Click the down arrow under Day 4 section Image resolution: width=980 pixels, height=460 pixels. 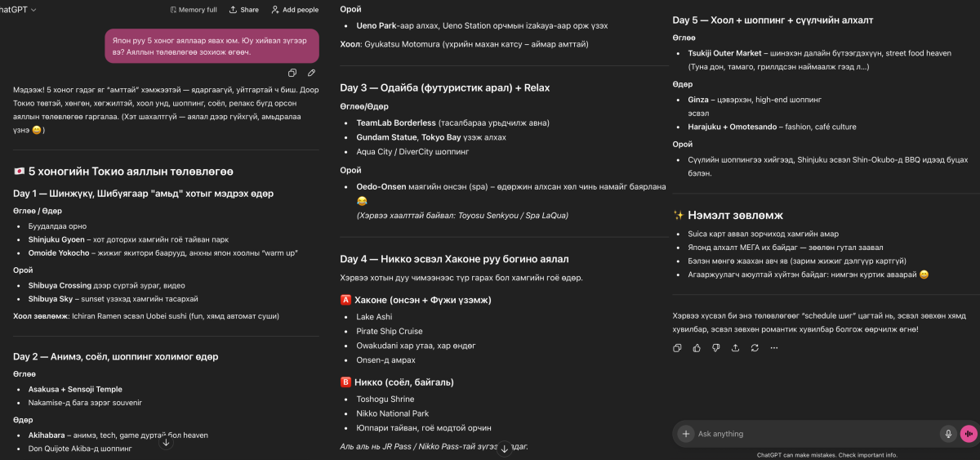pos(504,448)
